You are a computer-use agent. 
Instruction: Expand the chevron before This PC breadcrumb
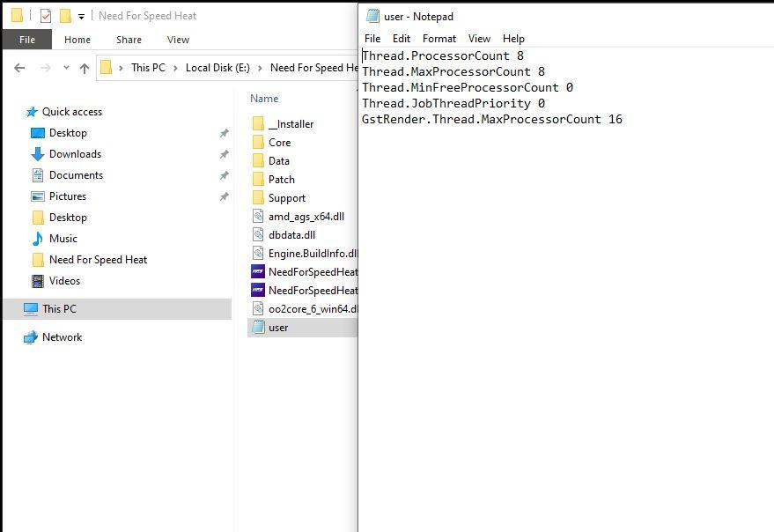point(121,68)
